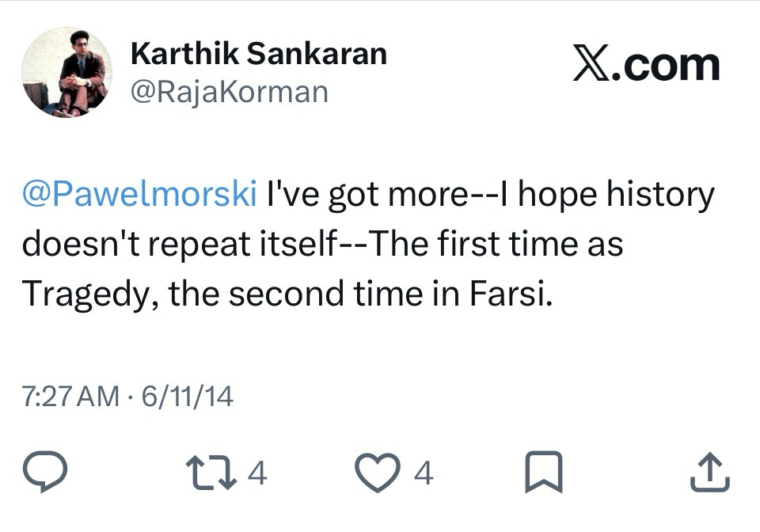Image resolution: width=760 pixels, height=532 pixels.
Task: Open the share icon menu
Action: click(709, 473)
